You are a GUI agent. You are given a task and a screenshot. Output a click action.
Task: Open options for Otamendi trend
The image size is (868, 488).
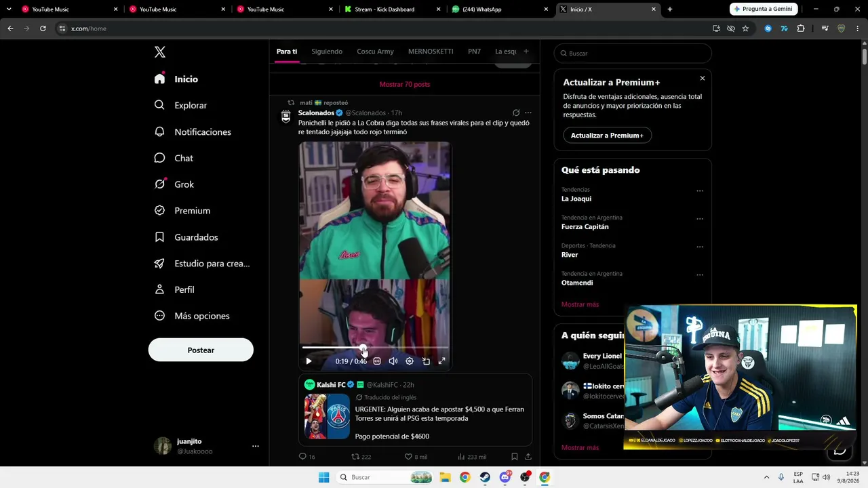coord(700,275)
